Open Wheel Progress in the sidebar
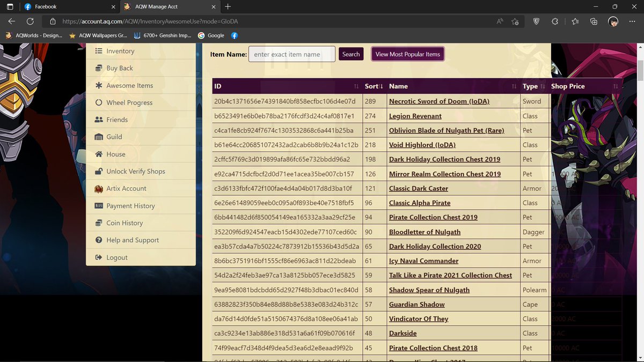This screenshot has width=644, height=362. [141, 102]
